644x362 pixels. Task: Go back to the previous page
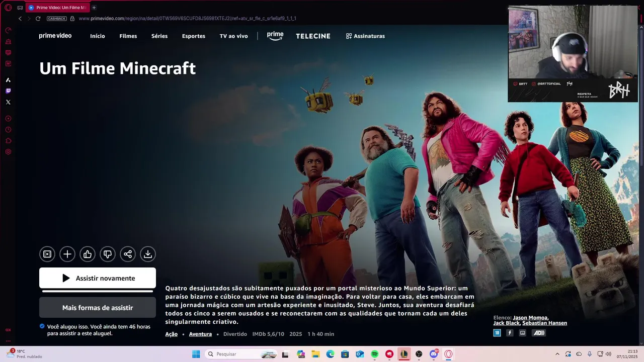(x=20, y=19)
